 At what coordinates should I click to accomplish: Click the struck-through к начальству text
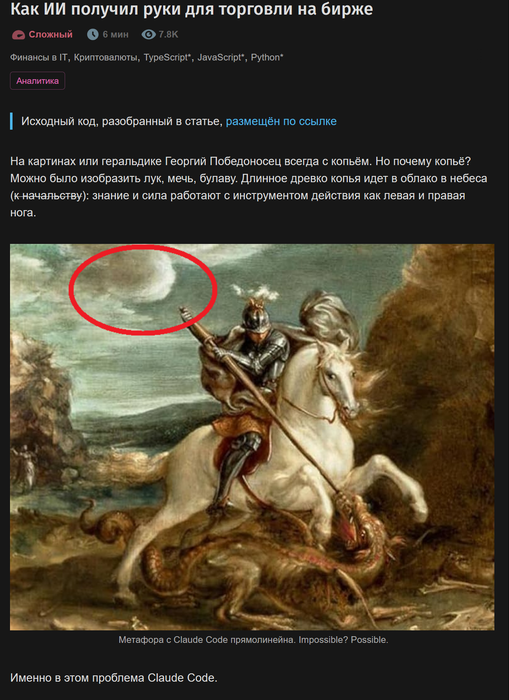[x=48, y=196]
